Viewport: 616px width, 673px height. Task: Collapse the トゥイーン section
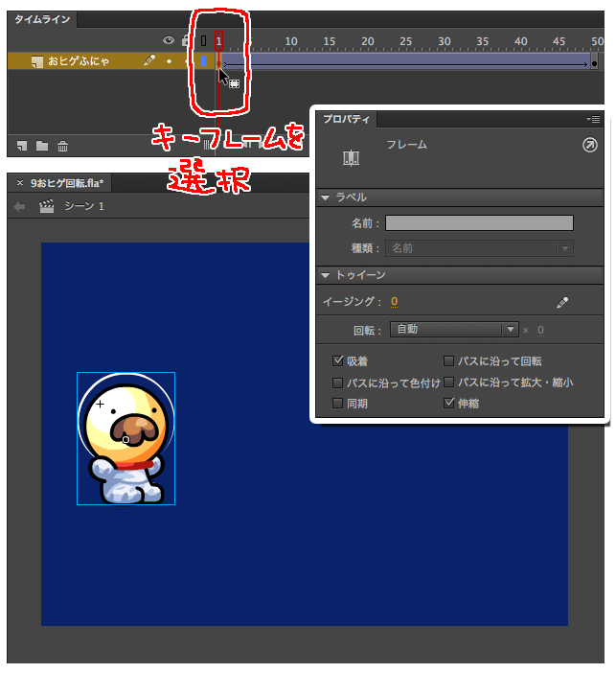(x=325, y=275)
